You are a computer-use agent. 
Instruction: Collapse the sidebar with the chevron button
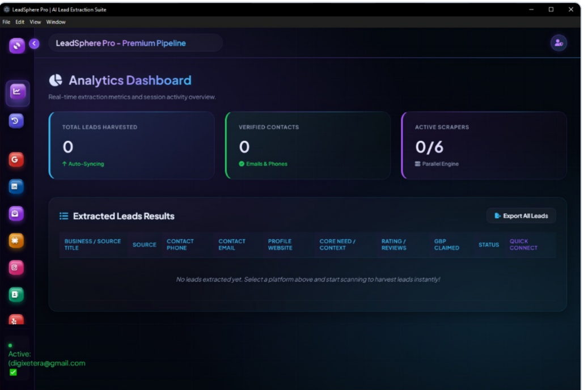click(34, 44)
